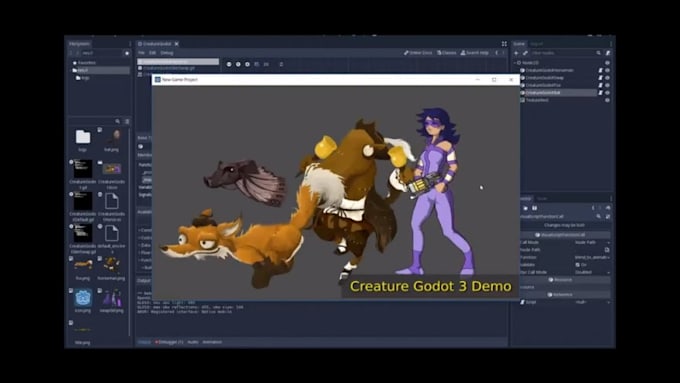Select the fox.png thumbnail

[82, 265]
